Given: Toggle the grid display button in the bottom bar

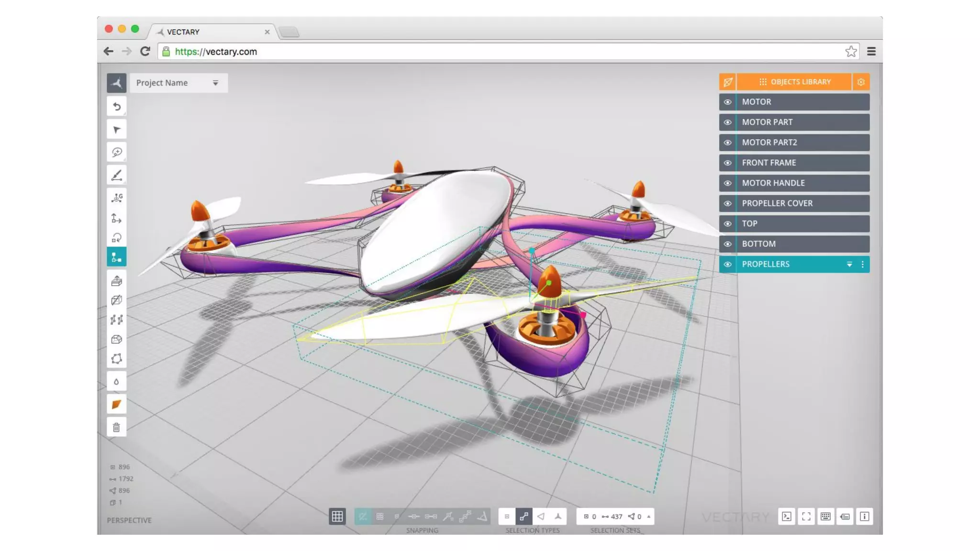Looking at the screenshot, I should click(x=337, y=517).
